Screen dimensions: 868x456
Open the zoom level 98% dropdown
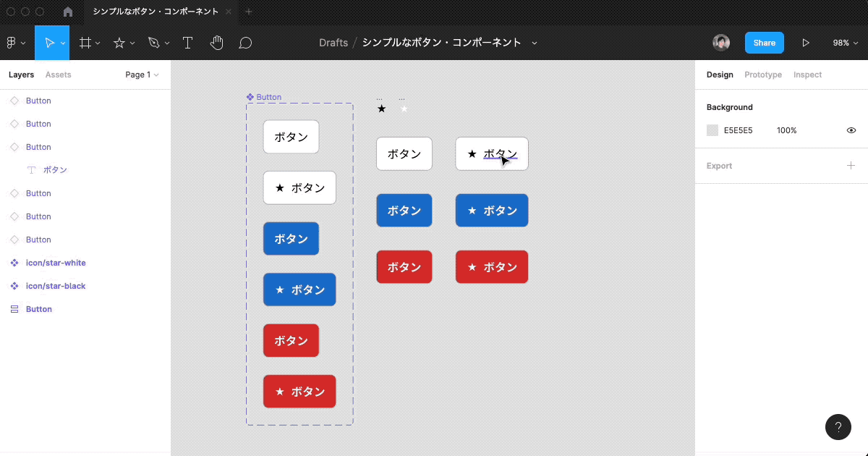pos(845,42)
